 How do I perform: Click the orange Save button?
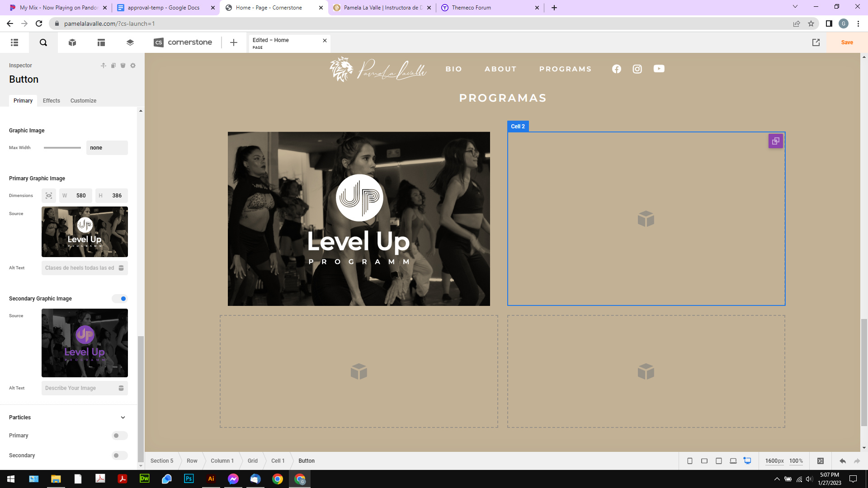[847, 42]
